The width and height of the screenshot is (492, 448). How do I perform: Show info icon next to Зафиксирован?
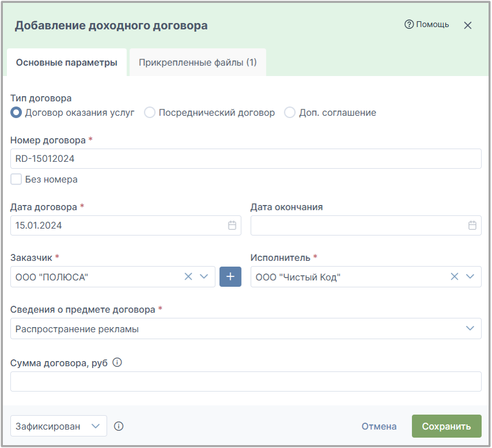pos(119,426)
